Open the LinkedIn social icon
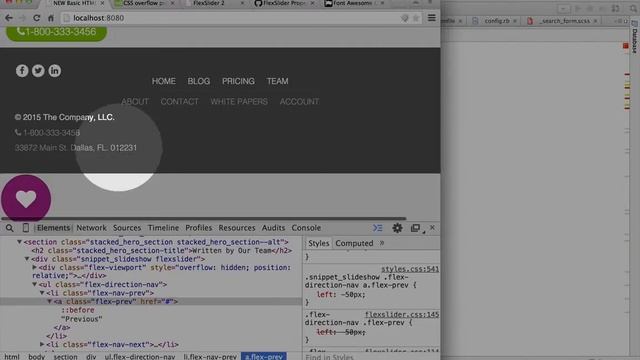 click(55, 71)
